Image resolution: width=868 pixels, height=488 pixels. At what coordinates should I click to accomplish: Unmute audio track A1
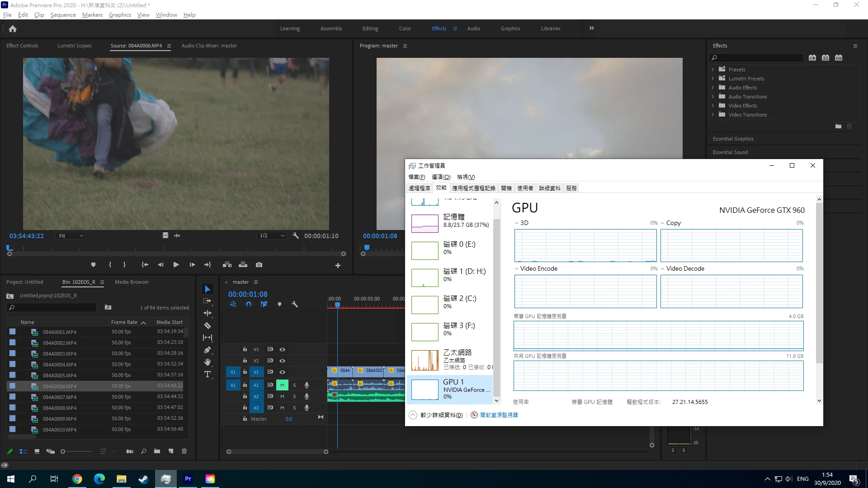[282, 385]
